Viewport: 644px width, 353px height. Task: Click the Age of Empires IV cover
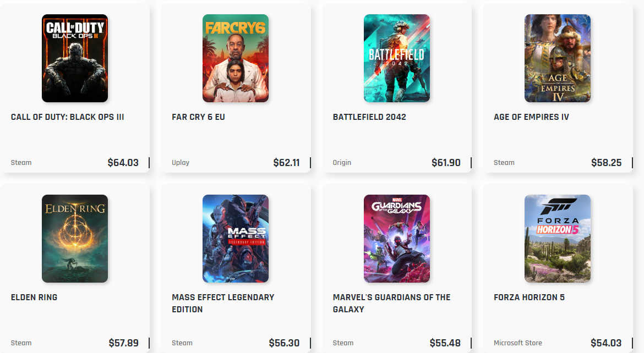point(558,58)
